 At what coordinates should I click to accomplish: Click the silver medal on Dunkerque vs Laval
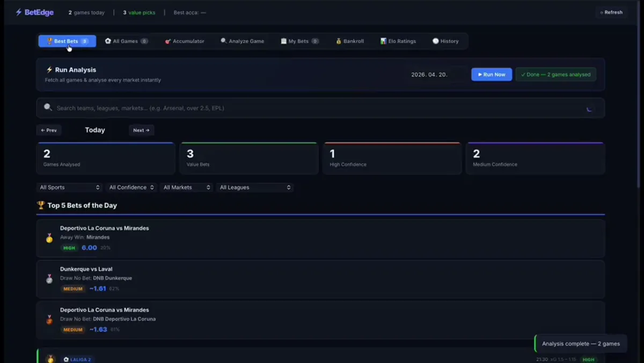(49, 279)
